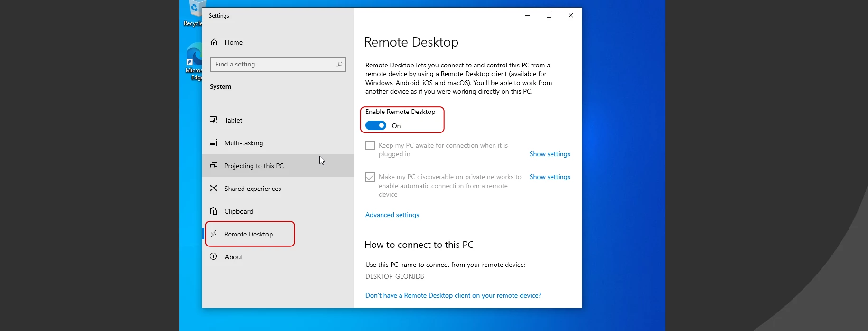The image size is (868, 331).
Task: Click the Tablet icon
Action: tap(214, 120)
